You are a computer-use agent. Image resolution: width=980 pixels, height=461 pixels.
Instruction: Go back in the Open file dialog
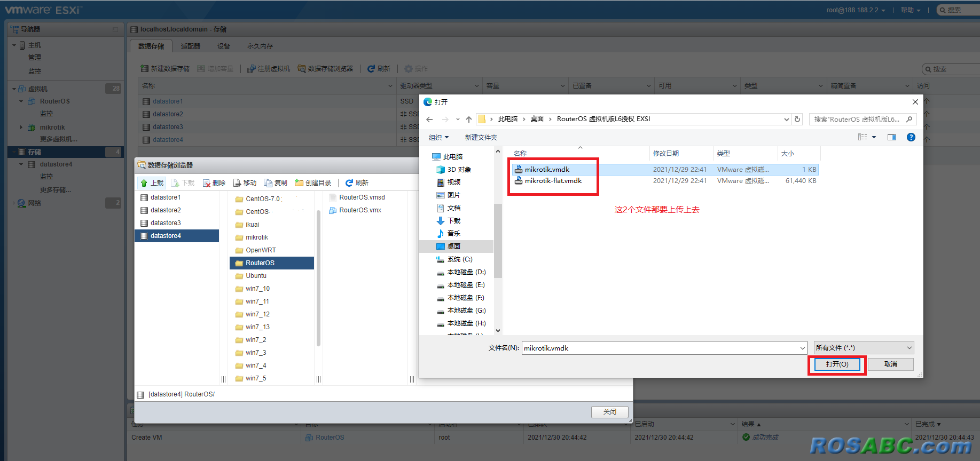point(429,119)
